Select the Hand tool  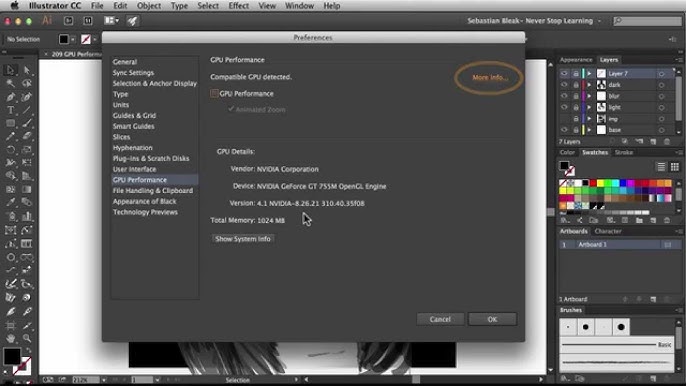click(10, 338)
